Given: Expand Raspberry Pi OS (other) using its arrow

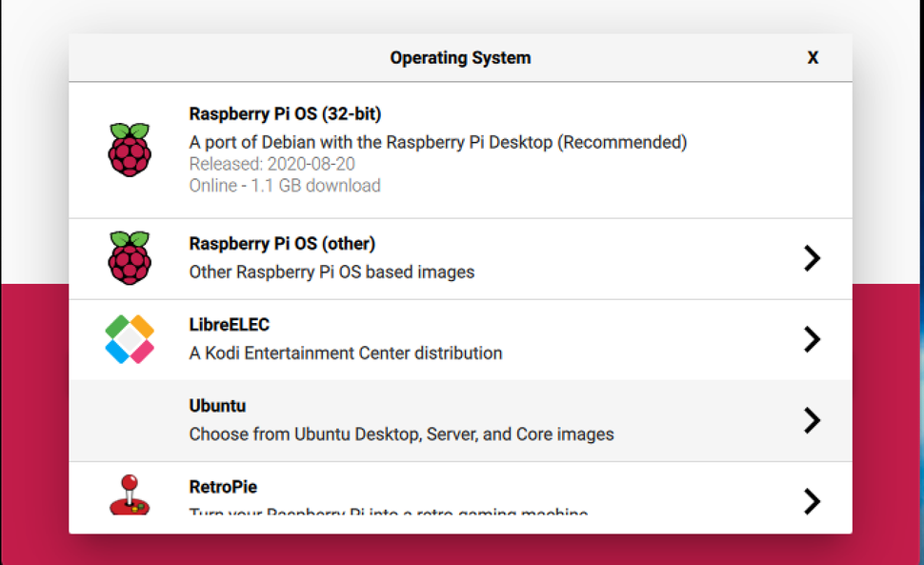Looking at the screenshot, I should pos(813,258).
